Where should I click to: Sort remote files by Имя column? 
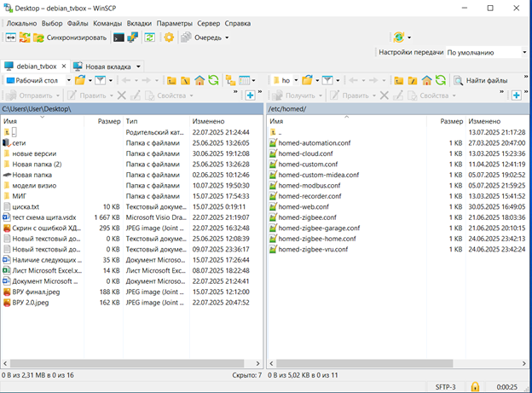pos(346,121)
